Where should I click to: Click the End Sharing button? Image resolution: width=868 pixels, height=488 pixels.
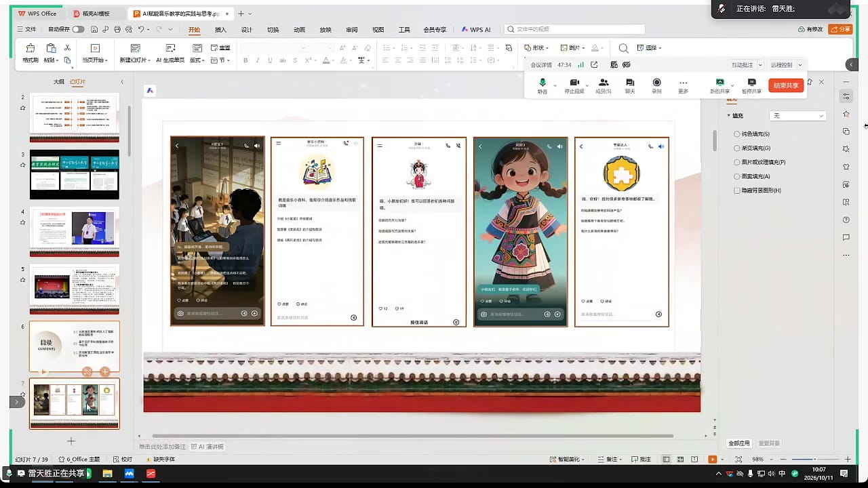coord(786,85)
